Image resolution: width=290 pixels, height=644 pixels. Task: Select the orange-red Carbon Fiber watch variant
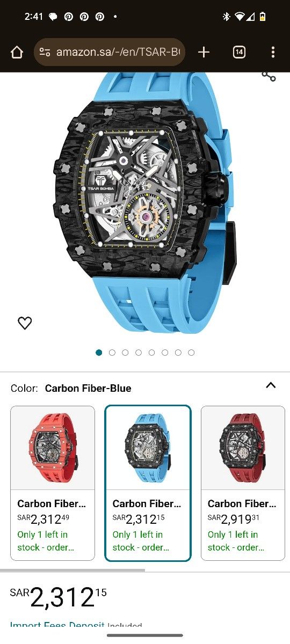(x=53, y=483)
